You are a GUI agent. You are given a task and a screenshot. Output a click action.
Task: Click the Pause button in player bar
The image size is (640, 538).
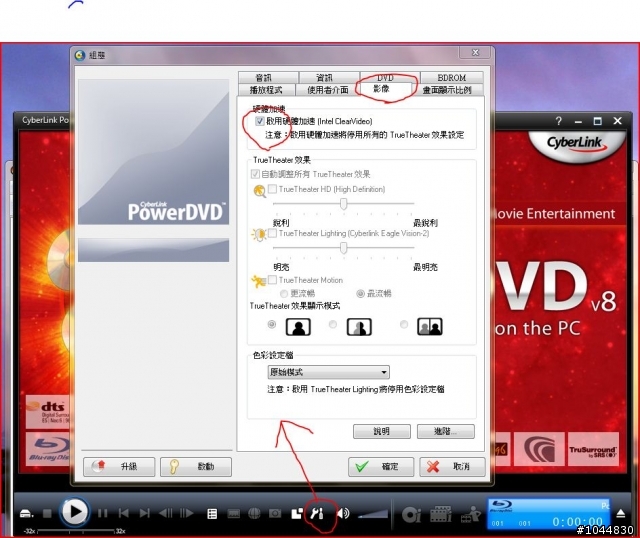[103, 513]
